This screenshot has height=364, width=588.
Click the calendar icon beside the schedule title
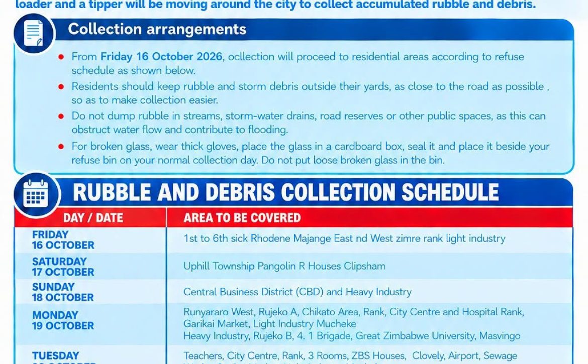[x=36, y=194]
